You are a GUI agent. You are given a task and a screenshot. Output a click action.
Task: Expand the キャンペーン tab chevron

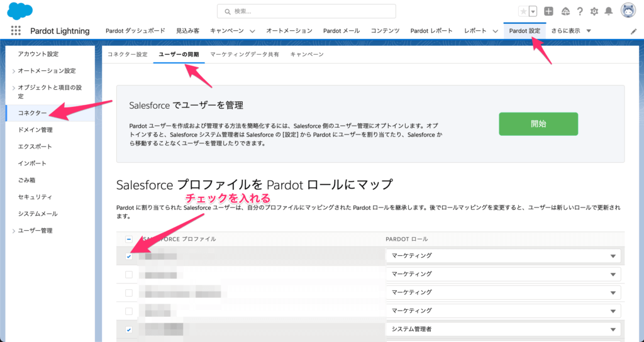(252, 31)
